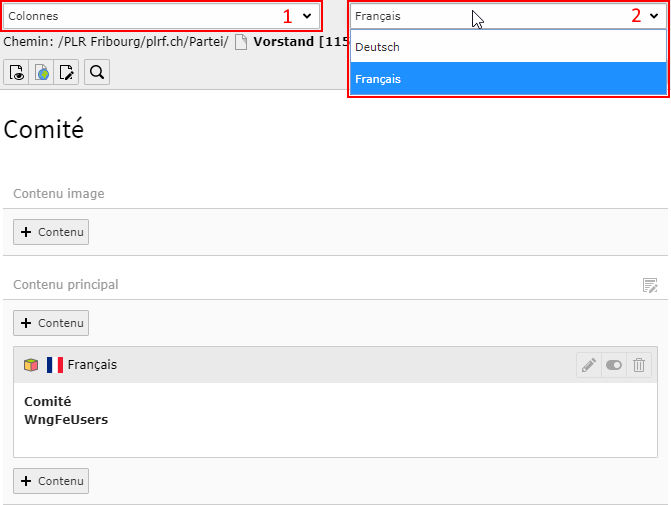The width and height of the screenshot is (671, 505).
Task: Click the magnifier search icon
Action: point(97,72)
